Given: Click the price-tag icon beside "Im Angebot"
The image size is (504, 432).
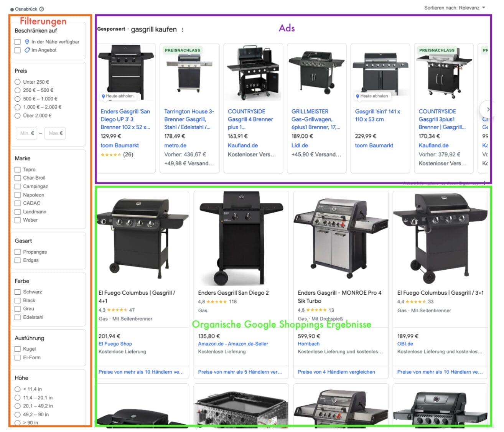Looking at the screenshot, I should click(x=27, y=50).
